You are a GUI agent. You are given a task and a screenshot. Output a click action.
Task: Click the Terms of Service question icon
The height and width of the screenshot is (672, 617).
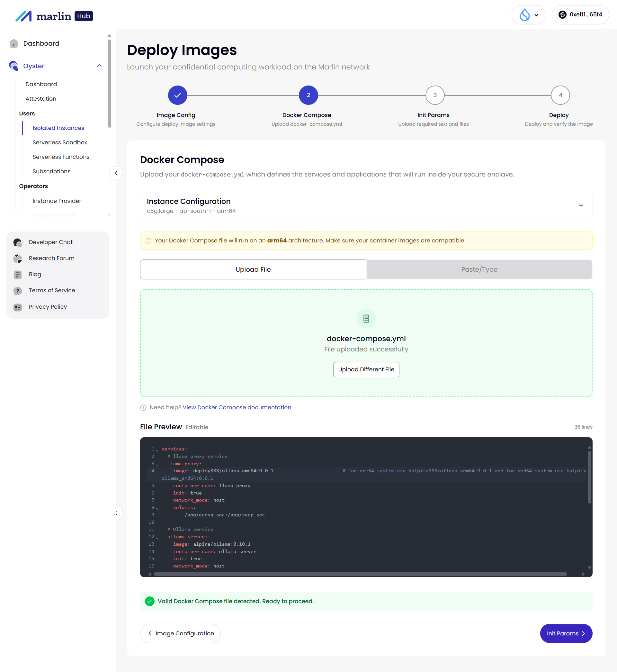(18, 291)
